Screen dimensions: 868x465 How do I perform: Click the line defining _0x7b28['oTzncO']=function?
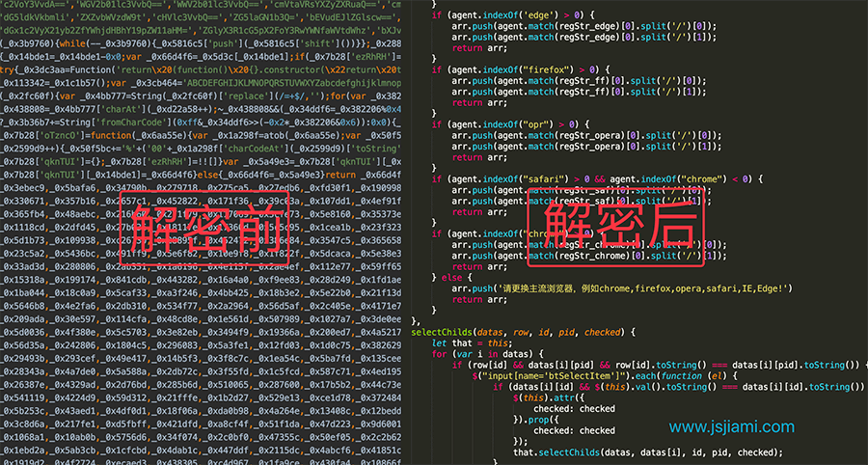[201, 136]
